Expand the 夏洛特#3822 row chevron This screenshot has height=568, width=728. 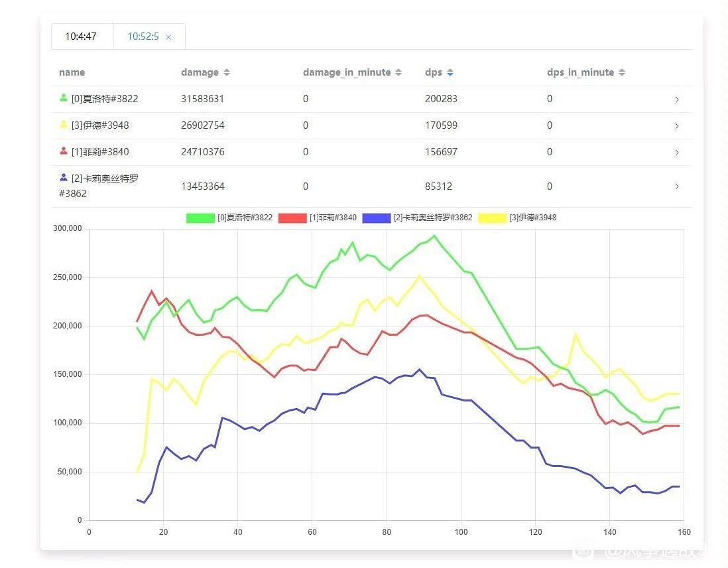click(x=676, y=100)
